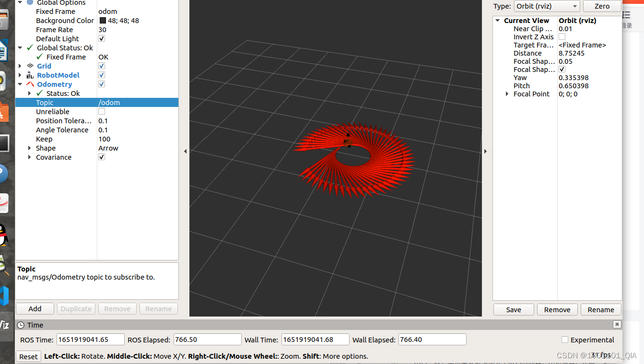This screenshot has height=364, width=644.
Task: Disable the RobotModel display checkbox
Action: 102,75
